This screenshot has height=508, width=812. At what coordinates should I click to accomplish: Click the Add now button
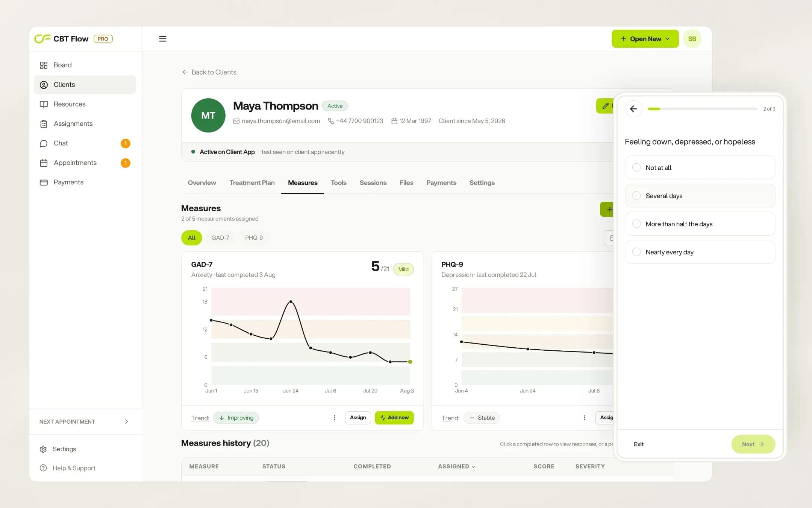[394, 418]
